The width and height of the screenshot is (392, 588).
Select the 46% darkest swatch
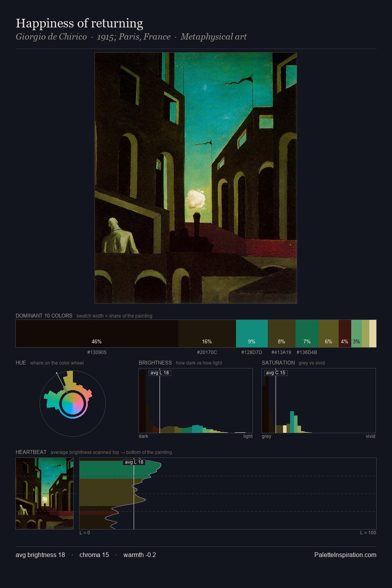[x=97, y=334]
